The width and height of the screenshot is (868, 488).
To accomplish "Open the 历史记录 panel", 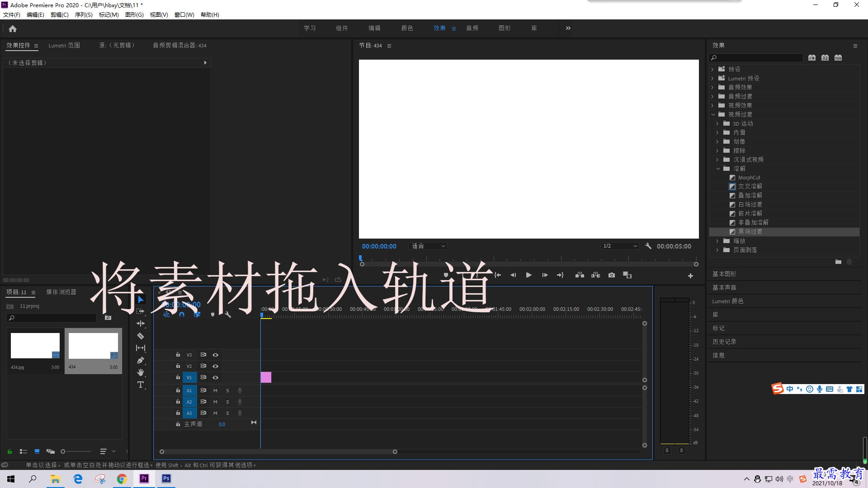I will (x=724, y=342).
